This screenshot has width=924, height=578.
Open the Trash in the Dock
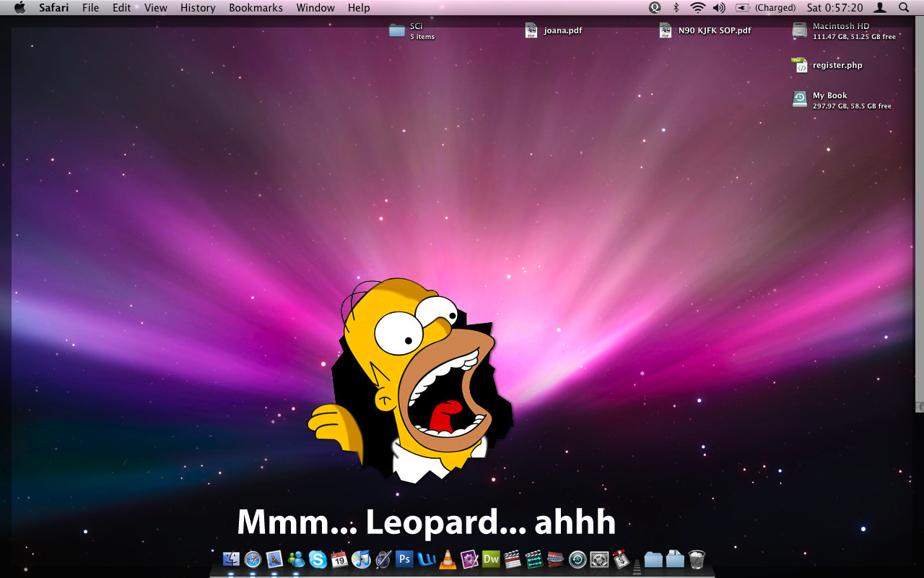pos(697,559)
